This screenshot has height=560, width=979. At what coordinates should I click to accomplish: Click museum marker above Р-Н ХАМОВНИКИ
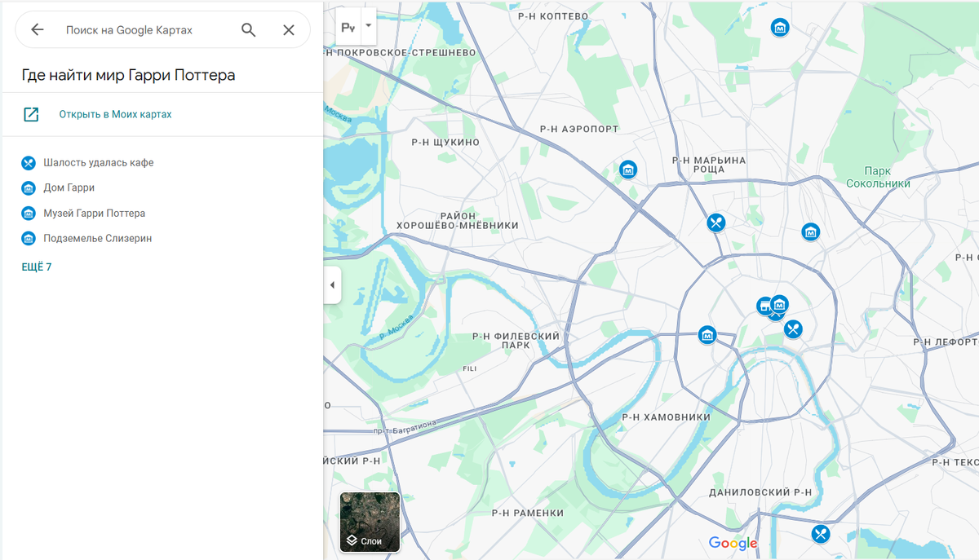pyautogui.click(x=707, y=335)
